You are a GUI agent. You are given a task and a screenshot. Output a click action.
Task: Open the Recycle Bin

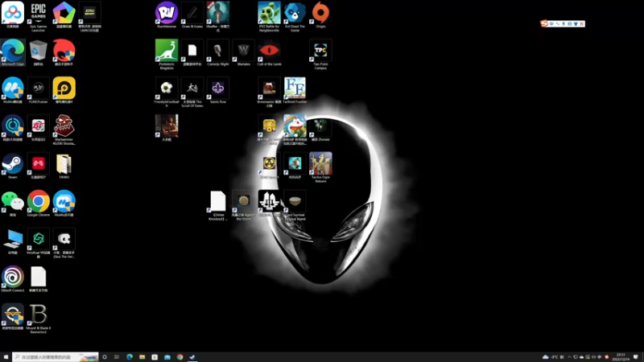[38, 53]
